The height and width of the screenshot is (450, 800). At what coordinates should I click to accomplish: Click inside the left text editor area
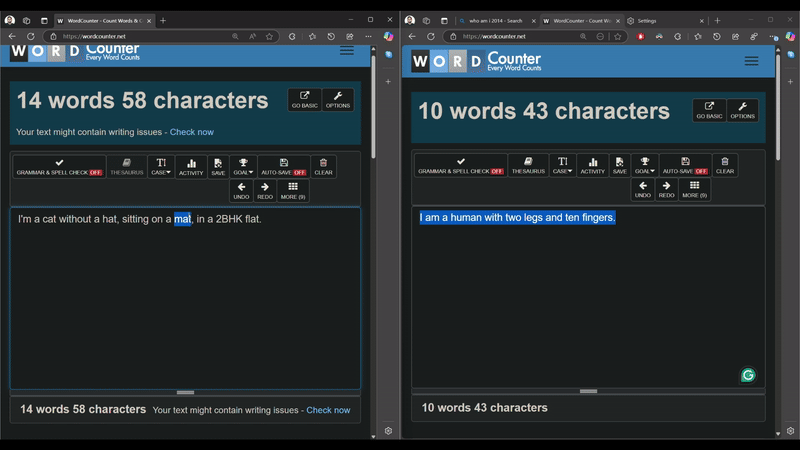185,300
